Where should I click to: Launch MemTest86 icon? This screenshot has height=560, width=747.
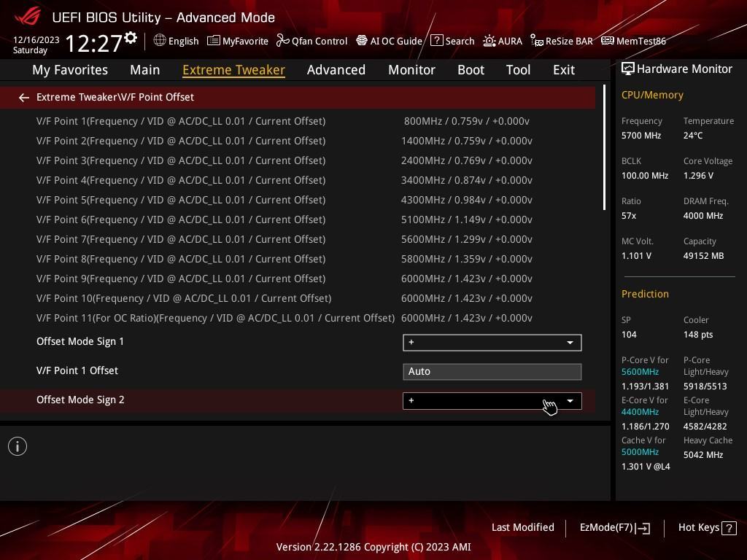tap(607, 41)
